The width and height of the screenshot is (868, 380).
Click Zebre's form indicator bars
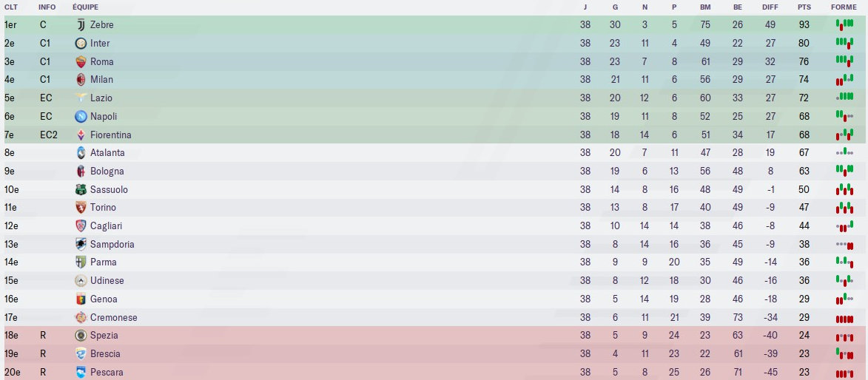[x=844, y=25]
